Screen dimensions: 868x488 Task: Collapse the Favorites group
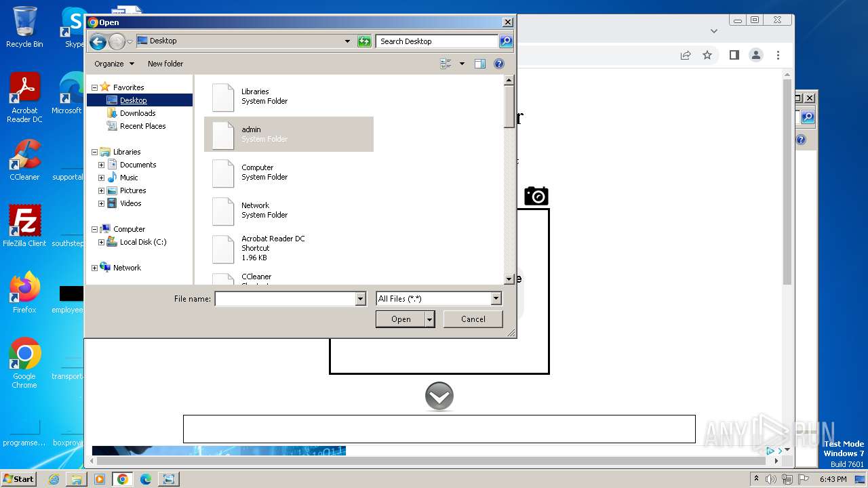94,87
